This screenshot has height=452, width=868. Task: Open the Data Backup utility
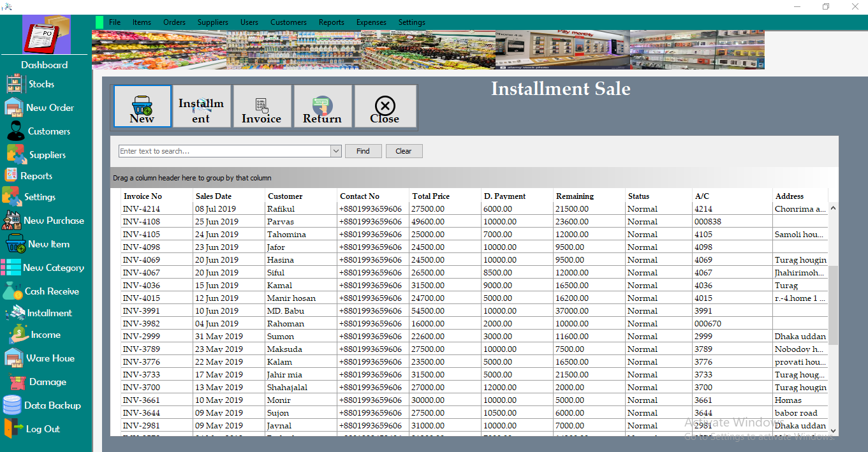click(x=49, y=405)
